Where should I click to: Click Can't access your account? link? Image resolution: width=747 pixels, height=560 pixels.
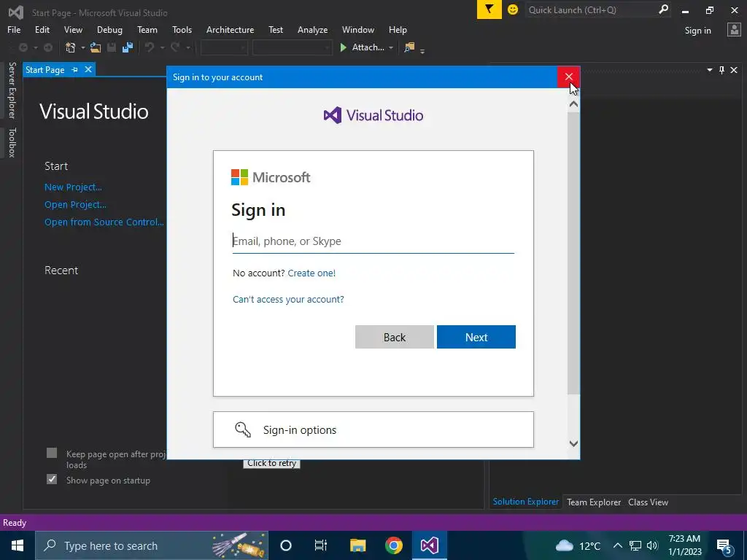click(x=288, y=299)
